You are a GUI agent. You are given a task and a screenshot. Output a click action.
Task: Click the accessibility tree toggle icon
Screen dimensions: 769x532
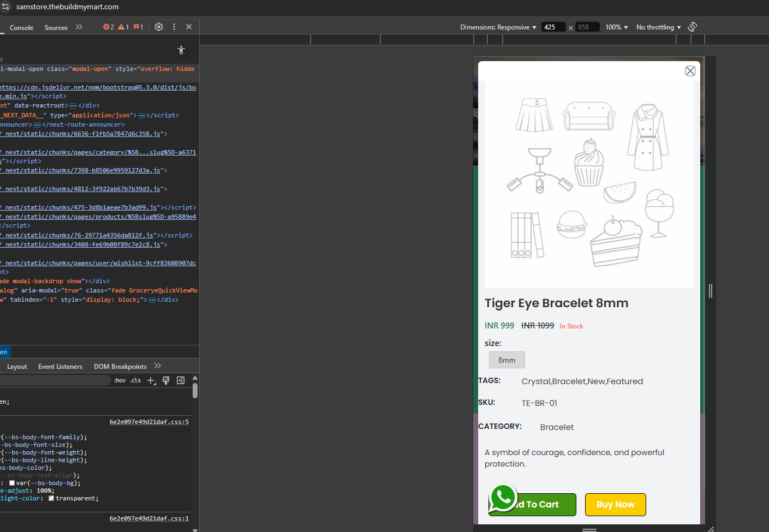(x=181, y=51)
